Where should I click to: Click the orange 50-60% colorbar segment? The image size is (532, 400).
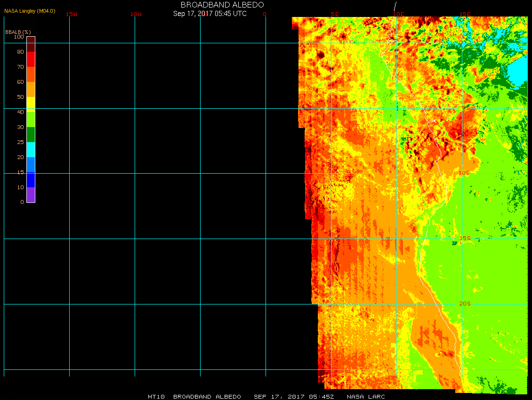(31, 89)
